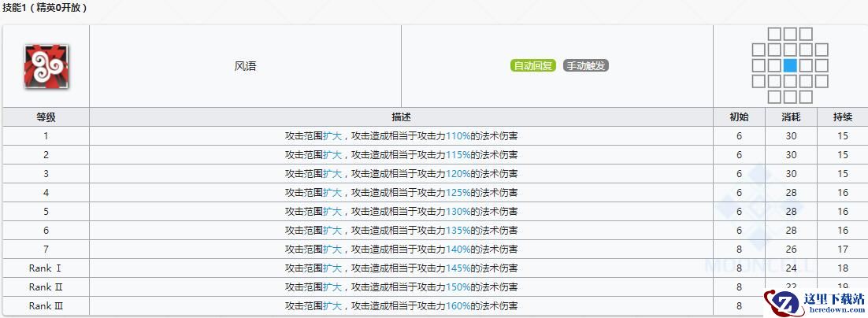Select the gray 手动触发 tag
The width and height of the screenshot is (868, 318).
586,66
